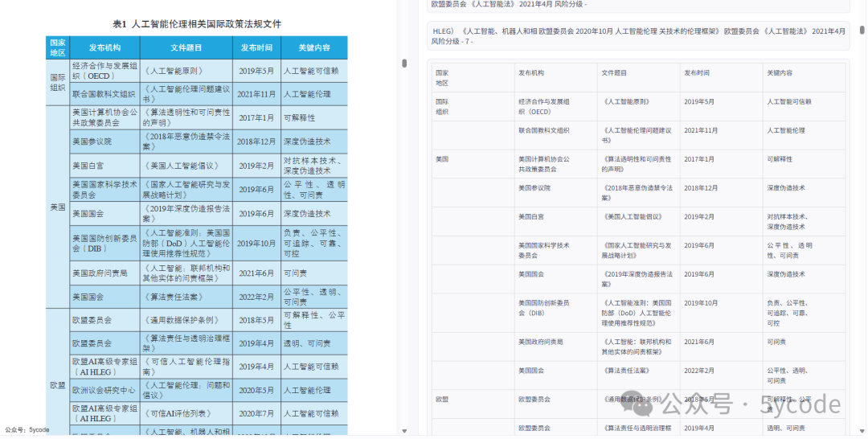
Task: Click the 欧盟 region cell in left table
Action: 58,385
